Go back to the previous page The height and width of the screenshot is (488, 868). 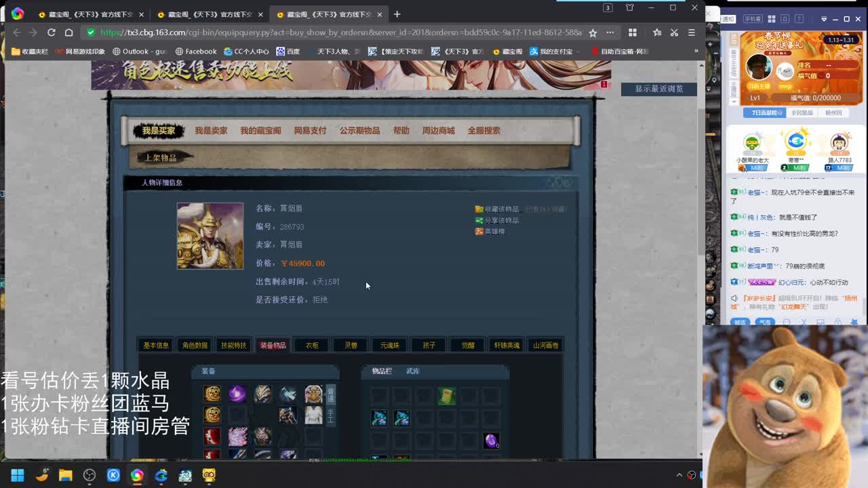click(x=17, y=33)
